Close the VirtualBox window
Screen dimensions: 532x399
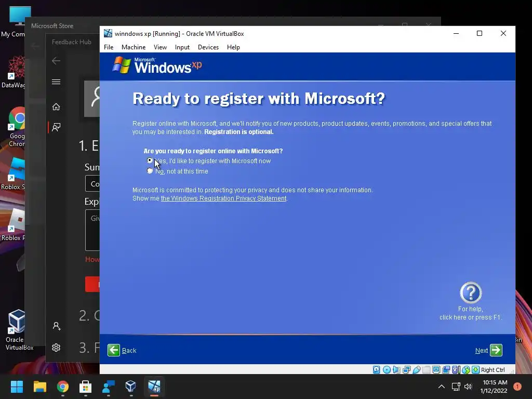pyautogui.click(x=503, y=33)
